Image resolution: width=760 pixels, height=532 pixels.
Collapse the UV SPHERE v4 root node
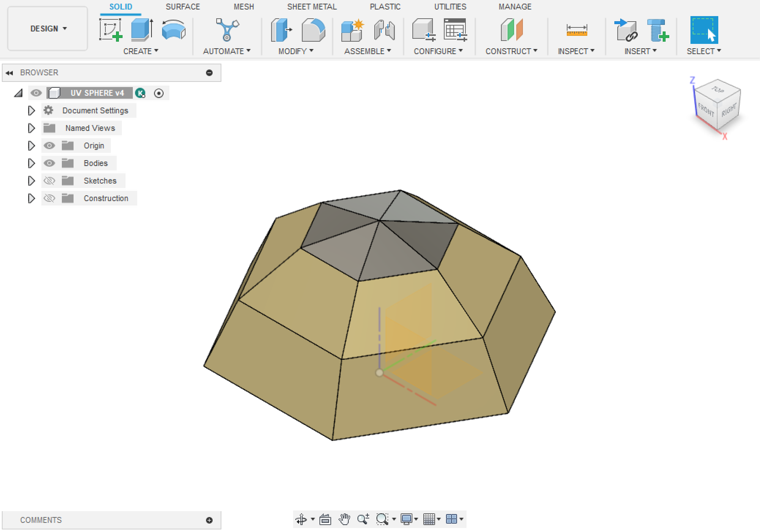[x=18, y=93]
